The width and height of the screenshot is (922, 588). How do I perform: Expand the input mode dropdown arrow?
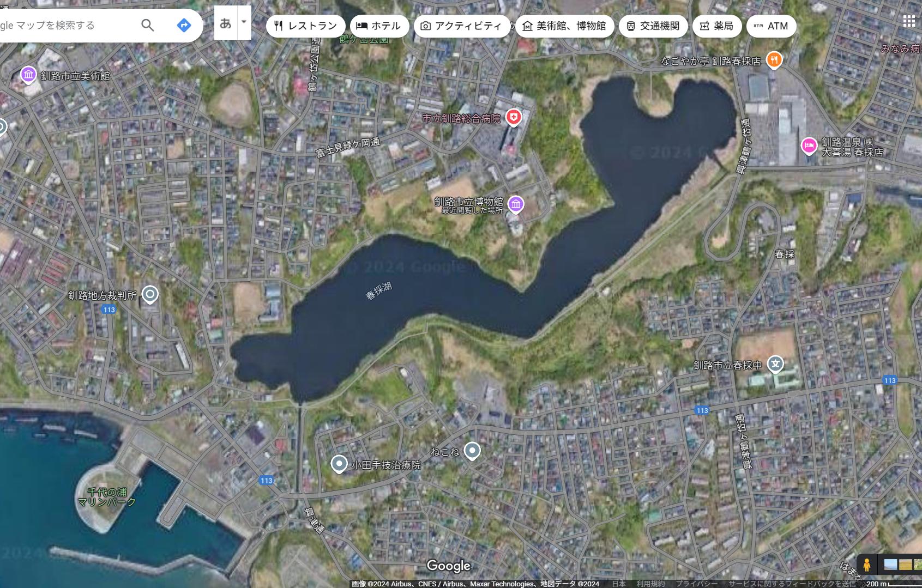tap(244, 23)
